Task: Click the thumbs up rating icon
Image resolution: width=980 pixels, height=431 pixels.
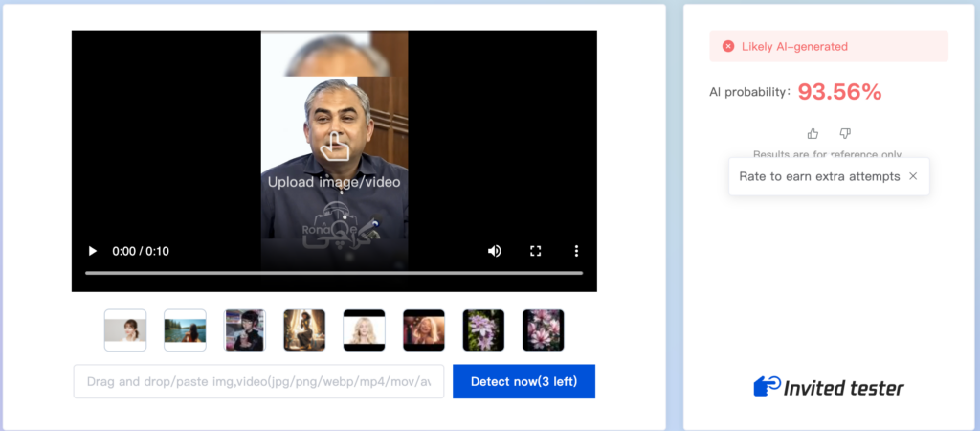Action: (813, 133)
